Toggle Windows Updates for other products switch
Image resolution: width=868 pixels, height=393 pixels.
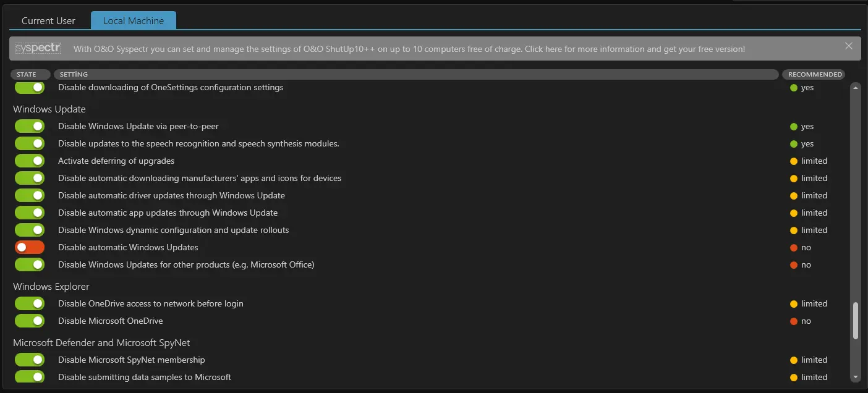(30, 264)
